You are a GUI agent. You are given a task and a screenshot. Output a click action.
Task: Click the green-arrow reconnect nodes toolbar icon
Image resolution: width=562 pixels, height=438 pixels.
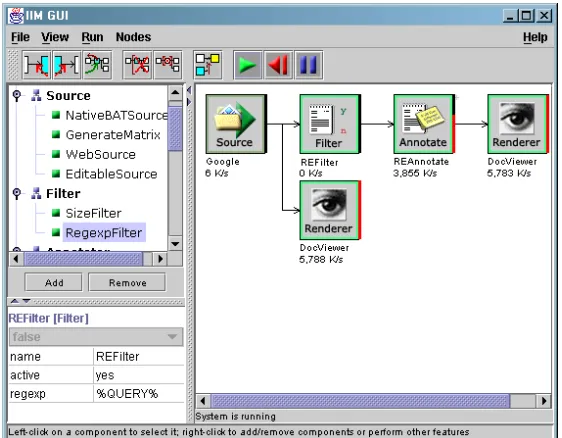(97, 65)
